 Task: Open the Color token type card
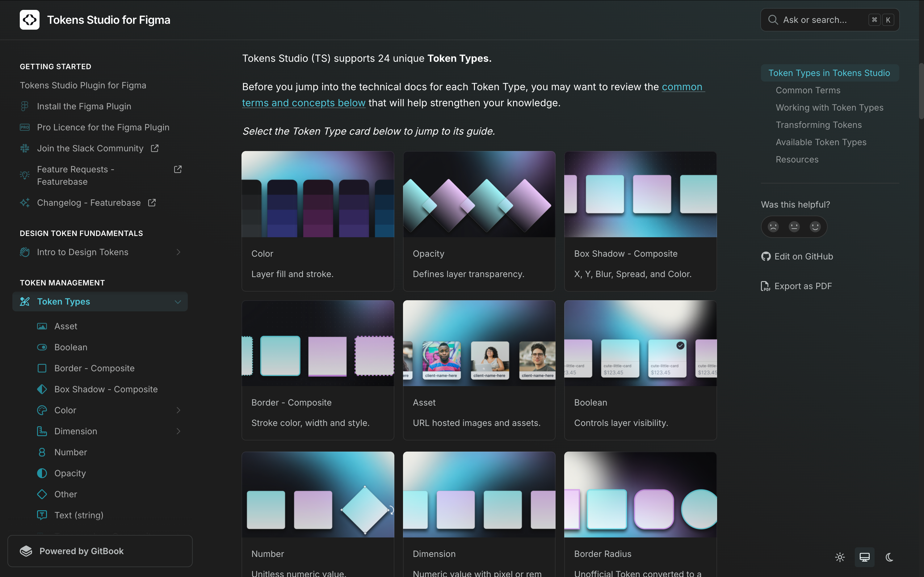pos(318,221)
